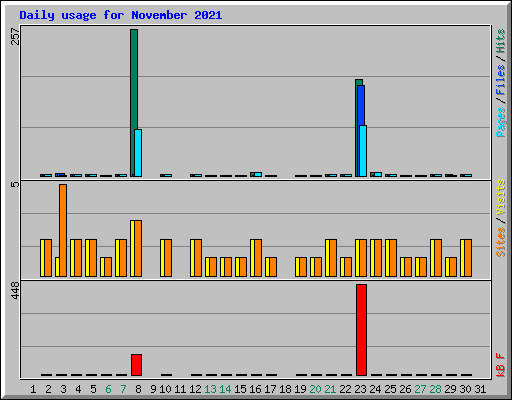The height and width of the screenshot is (400, 512).
Task: Click the green weekend day label "6"
Action: (x=108, y=389)
